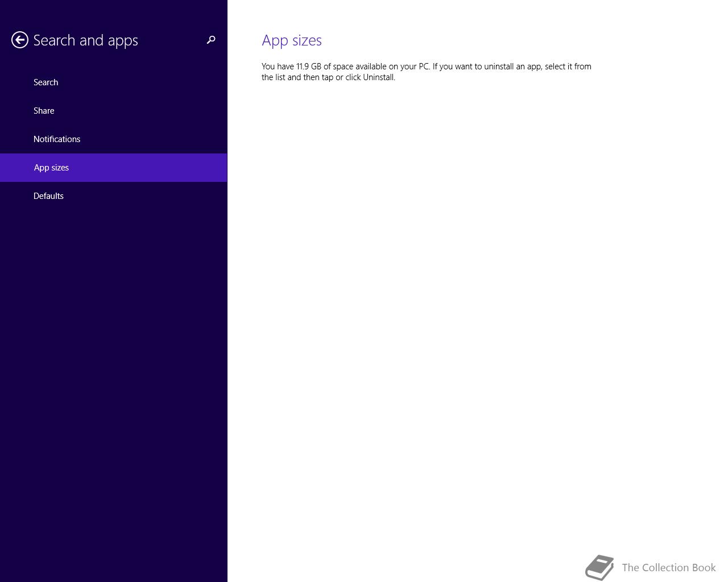Find a setting with the magnifier button
This screenshot has height=582, width=728.
coord(211,40)
